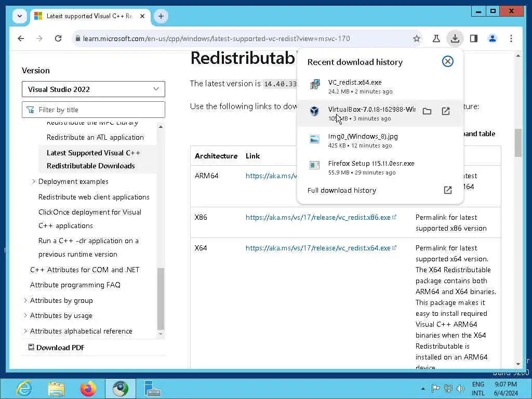Go back to the previous page
Screen dimensions: 532x399
click(x=21, y=38)
